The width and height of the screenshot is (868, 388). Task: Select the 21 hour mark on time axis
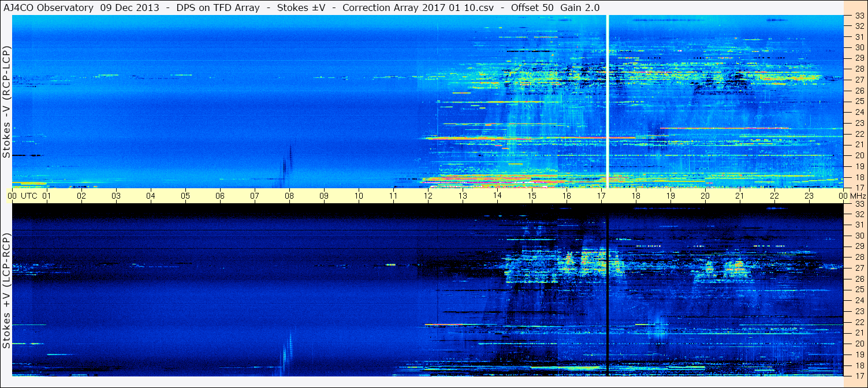click(x=740, y=196)
